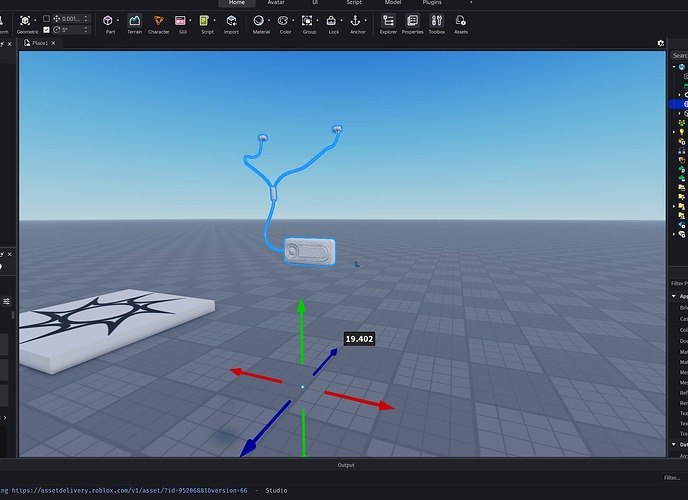Open the Material dropdown arrow
This screenshot has width=688, height=500.
point(269,20)
